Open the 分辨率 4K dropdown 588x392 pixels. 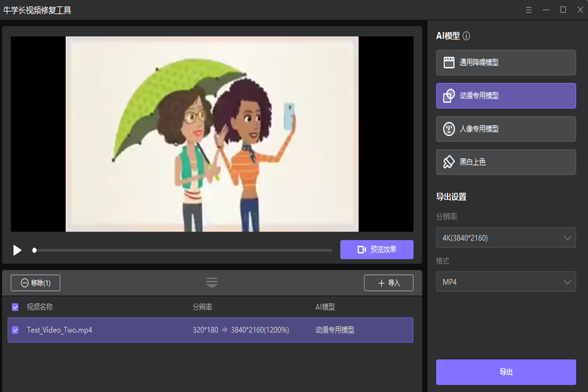click(506, 238)
